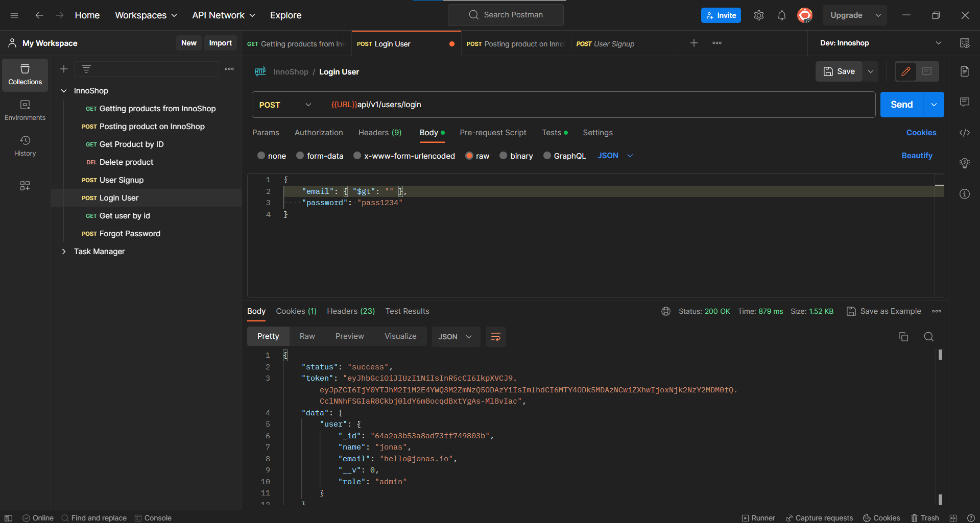Open the History sidebar icon
The width and height of the screenshot is (980, 523).
(25, 144)
